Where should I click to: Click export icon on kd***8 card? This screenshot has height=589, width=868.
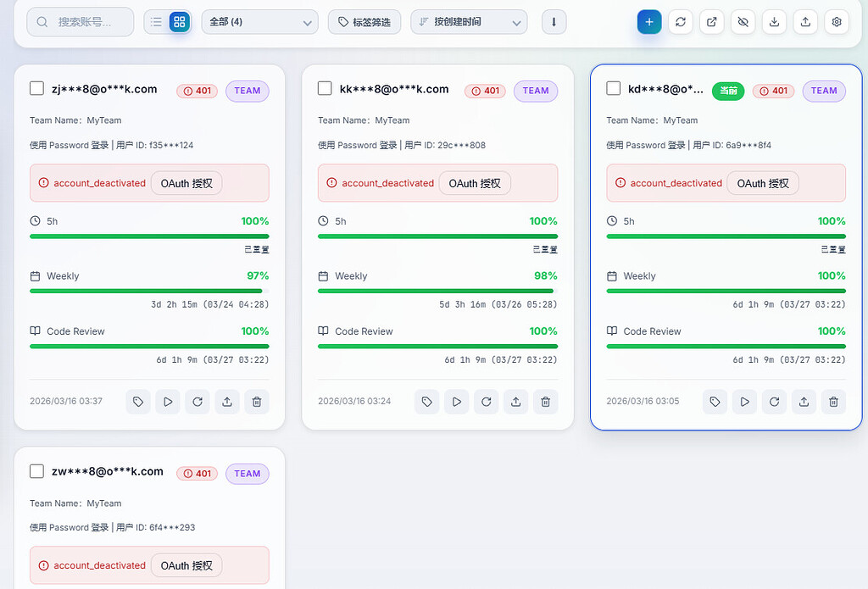(804, 402)
